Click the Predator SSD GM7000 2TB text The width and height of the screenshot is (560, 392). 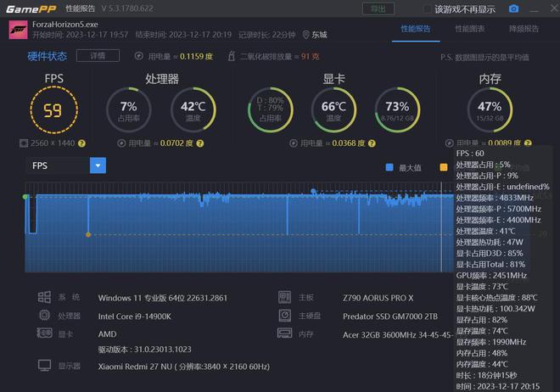tap(390, 316)
